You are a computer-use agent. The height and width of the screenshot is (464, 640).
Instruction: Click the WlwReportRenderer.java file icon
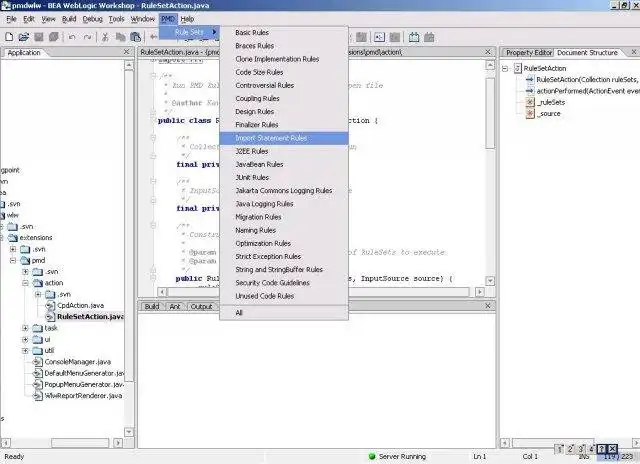click(x=38, y=396)
